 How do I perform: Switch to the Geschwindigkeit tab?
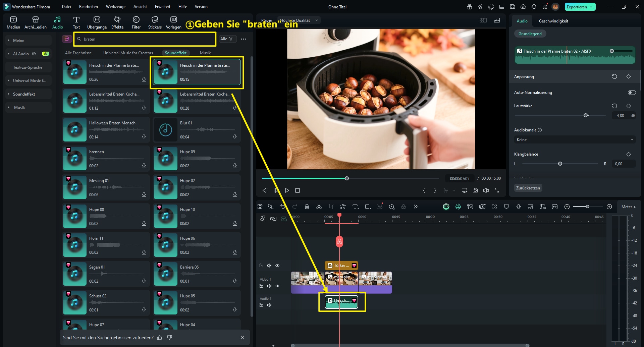[553, 21]
